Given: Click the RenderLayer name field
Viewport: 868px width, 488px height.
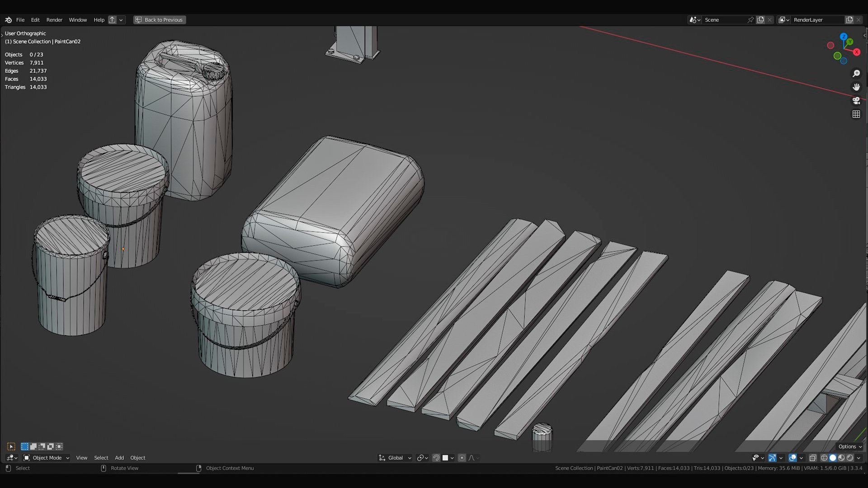Looking at the screenshot, I should click(x=817, y=20).
